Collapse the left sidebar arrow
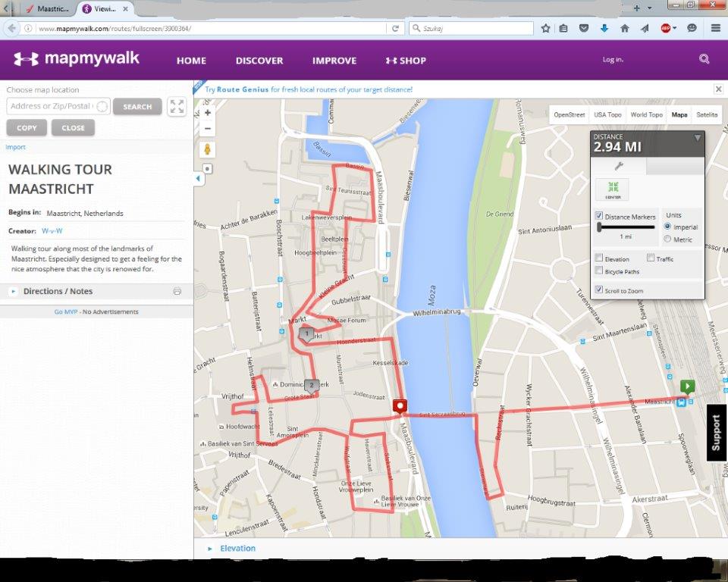728x582 pixels. coord(198,178)
